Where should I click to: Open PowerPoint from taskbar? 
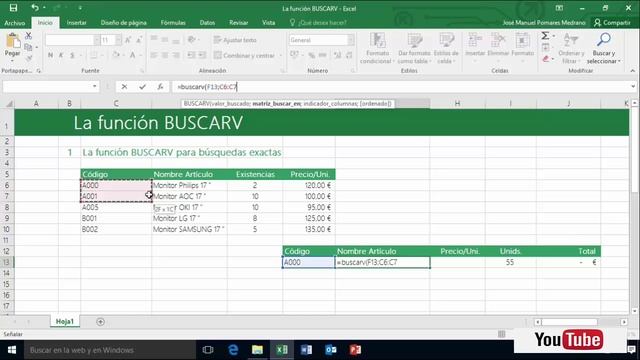pos(355,350)
